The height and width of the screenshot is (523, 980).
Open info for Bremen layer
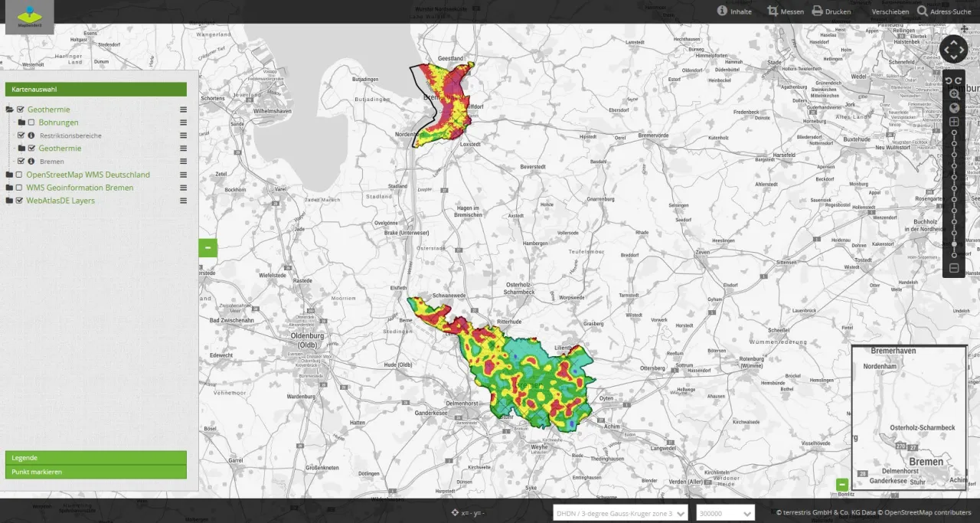[x=31, y=162]
